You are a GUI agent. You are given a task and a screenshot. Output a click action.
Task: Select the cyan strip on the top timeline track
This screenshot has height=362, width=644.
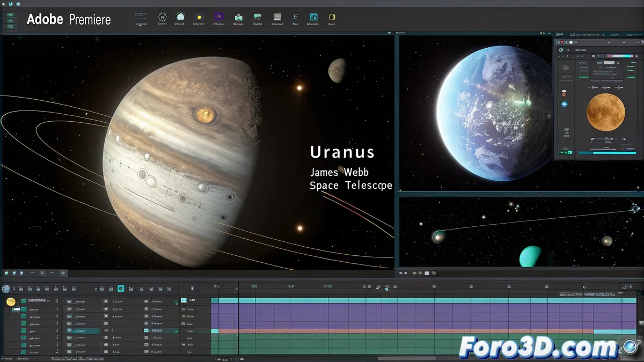[424, 300]
